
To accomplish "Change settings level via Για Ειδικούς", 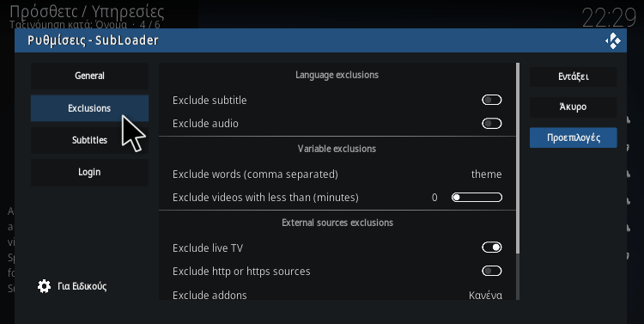I will click(x=72, y=286).
